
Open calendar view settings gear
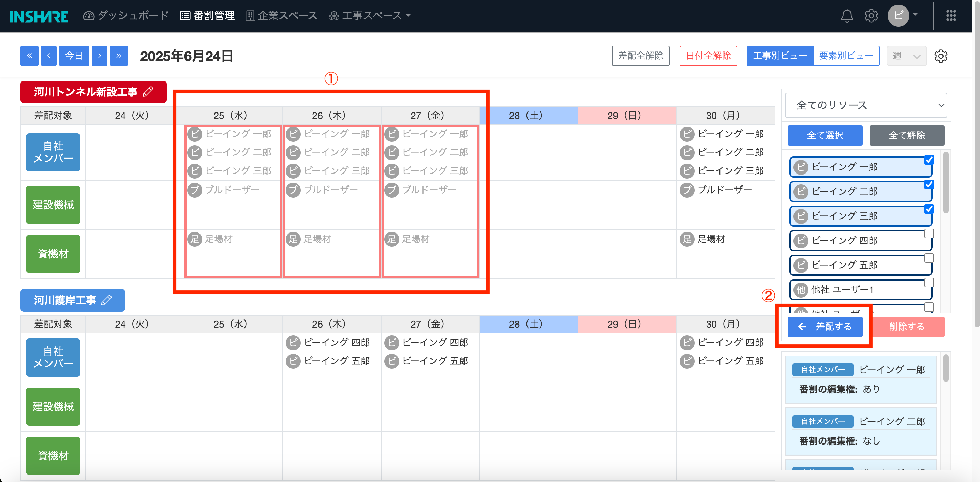pos(940,56)
